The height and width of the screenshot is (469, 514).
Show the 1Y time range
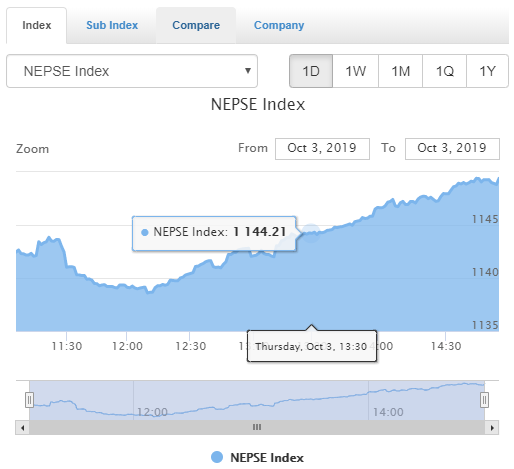pos(487,71)
